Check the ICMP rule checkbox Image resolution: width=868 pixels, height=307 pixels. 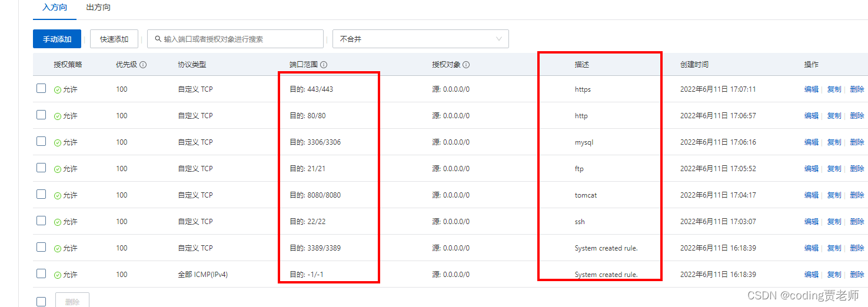pyautogui.click(x=41, y=273)
